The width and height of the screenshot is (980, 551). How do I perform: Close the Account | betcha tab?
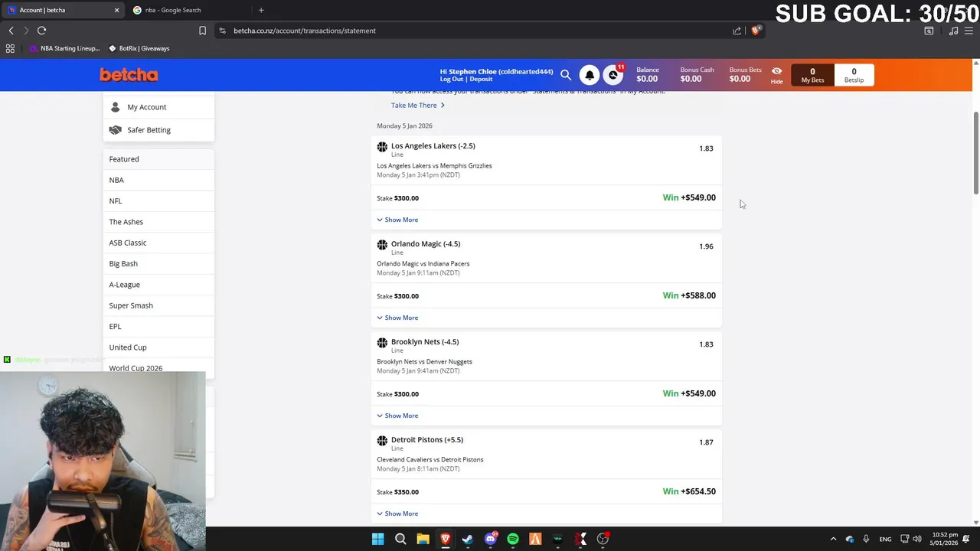(x=117, y=10)
